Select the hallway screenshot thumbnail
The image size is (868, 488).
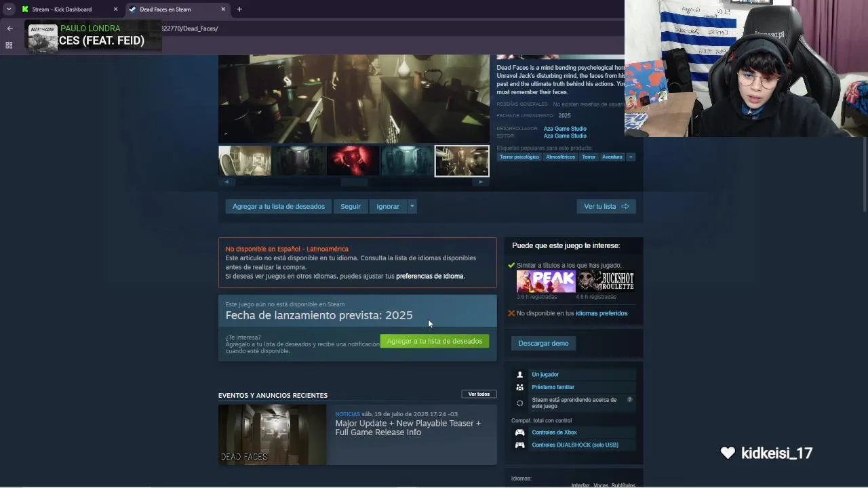click(245, 161)
